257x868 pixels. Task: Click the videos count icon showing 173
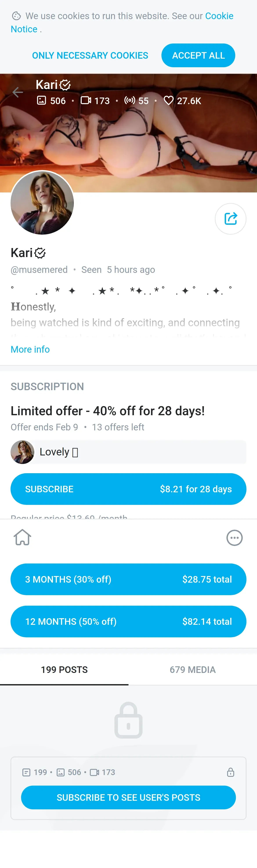[85, 100]
